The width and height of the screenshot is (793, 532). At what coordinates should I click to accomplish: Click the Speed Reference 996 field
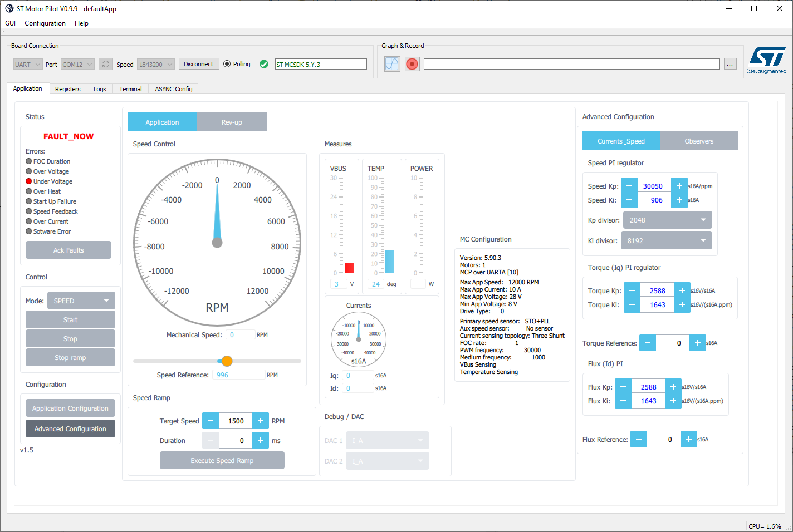(239, 375)
